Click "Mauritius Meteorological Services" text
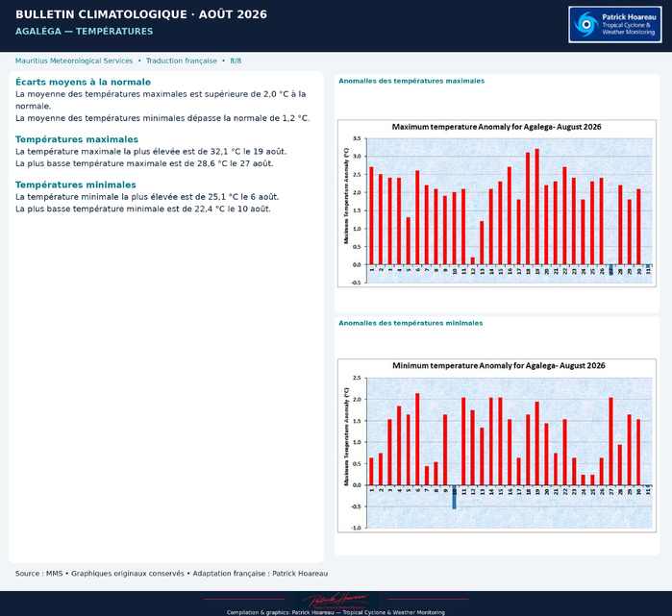This screenshot has height=616, width=672. [x=74, y=61]
